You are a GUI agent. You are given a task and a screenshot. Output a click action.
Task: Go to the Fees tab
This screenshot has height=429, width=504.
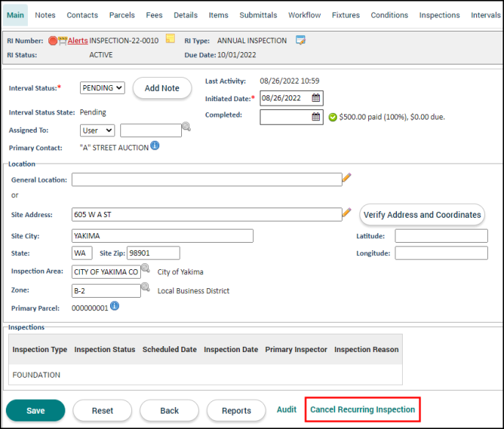pyautogui.click(x=154, y=15)
